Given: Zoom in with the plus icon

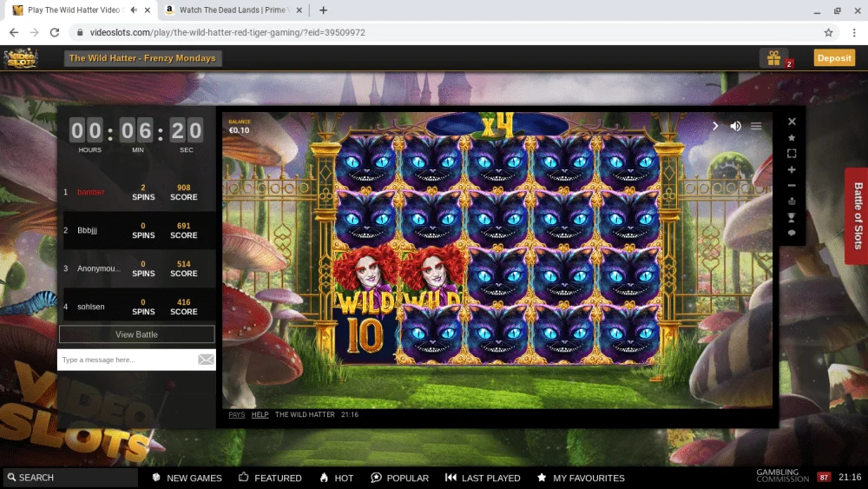Looking at the screenshot, I should tap(792, 169).
